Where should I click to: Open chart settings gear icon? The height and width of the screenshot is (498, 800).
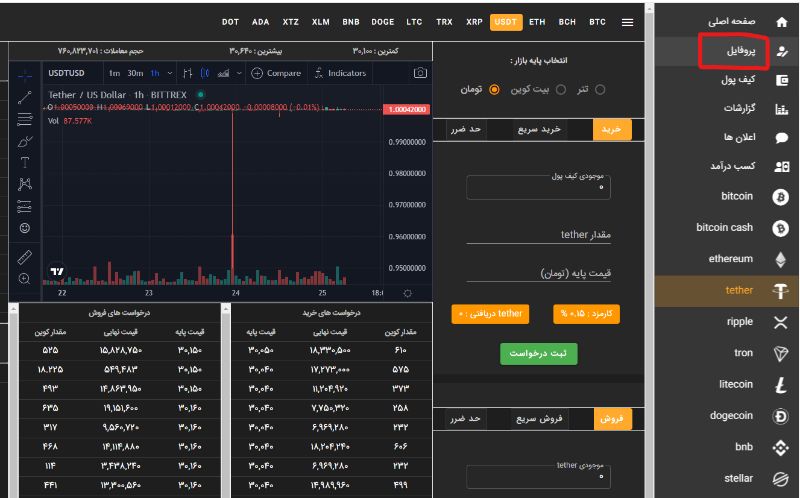407,293
